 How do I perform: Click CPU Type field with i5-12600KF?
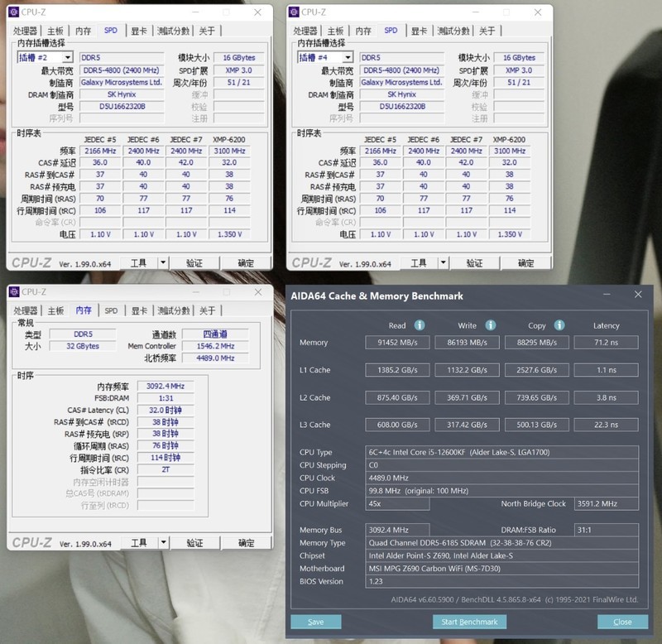[x=501, y=452]
